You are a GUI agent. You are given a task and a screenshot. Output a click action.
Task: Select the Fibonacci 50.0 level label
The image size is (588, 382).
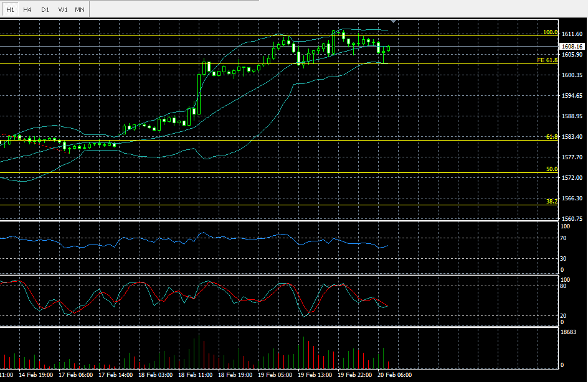click(552, 169)
